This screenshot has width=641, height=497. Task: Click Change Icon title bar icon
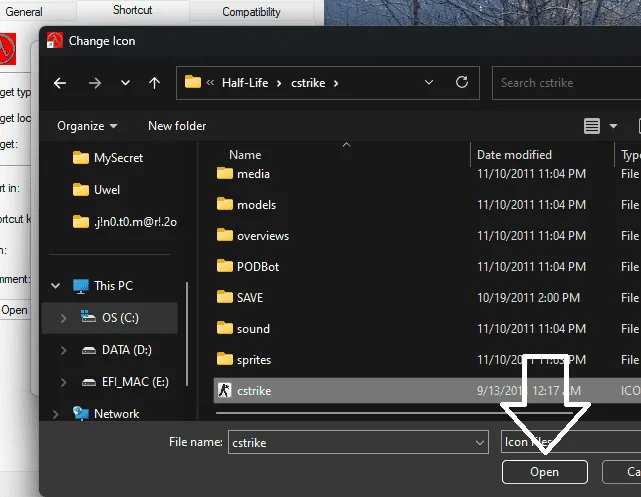(x=55, y=40)
